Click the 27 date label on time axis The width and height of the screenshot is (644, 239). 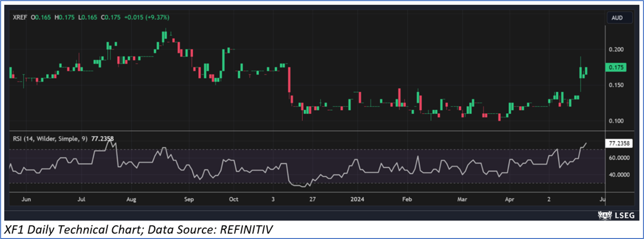pyautogui.click(x=312, y=199)
